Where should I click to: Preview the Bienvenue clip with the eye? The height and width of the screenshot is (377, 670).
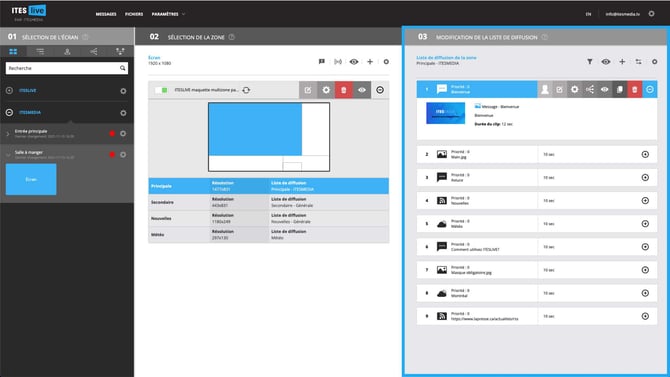coord(605,89)
